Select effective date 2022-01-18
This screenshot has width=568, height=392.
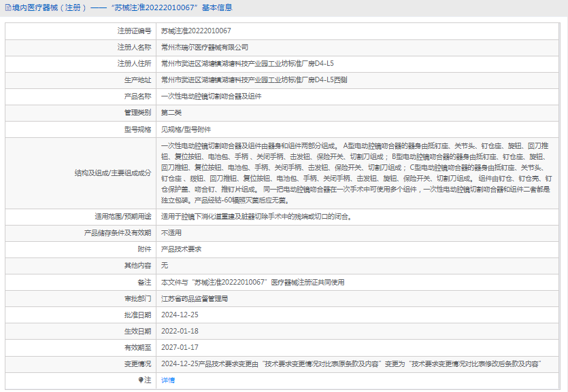click(x=180, y=332)
